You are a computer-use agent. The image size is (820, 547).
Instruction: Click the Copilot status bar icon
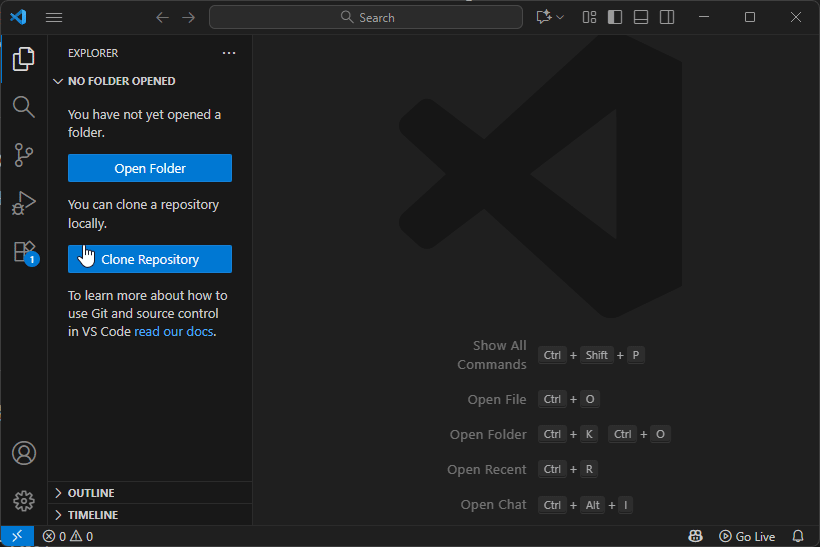pyautogui.click(x=695, y=536)
